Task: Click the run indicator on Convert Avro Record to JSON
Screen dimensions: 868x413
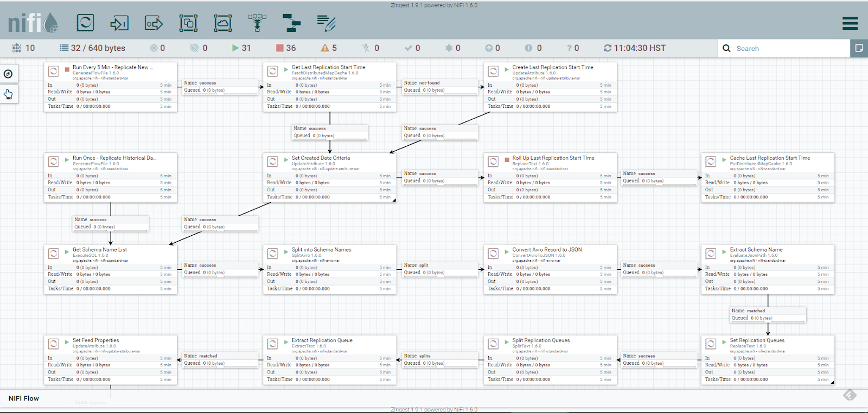Action: pyautogui.click(x=507, y=251)
